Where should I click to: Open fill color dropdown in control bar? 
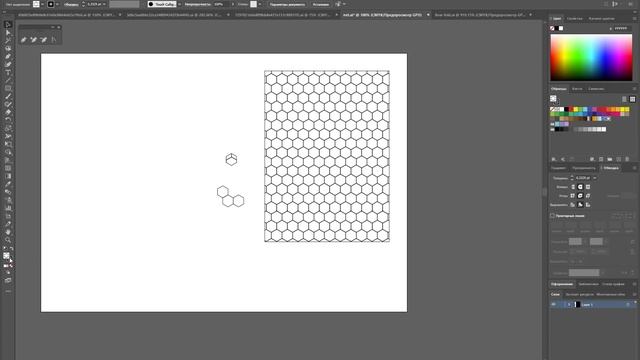pos(42,4)
